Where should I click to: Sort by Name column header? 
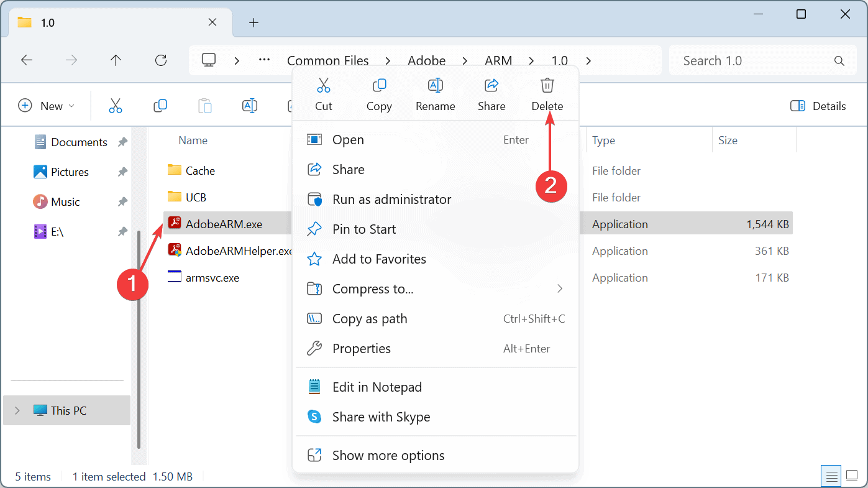coord(193,140)
